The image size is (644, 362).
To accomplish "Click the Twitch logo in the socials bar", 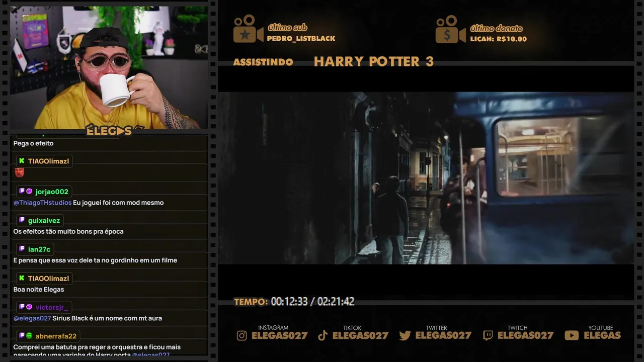I will click(x=488, y=336).
